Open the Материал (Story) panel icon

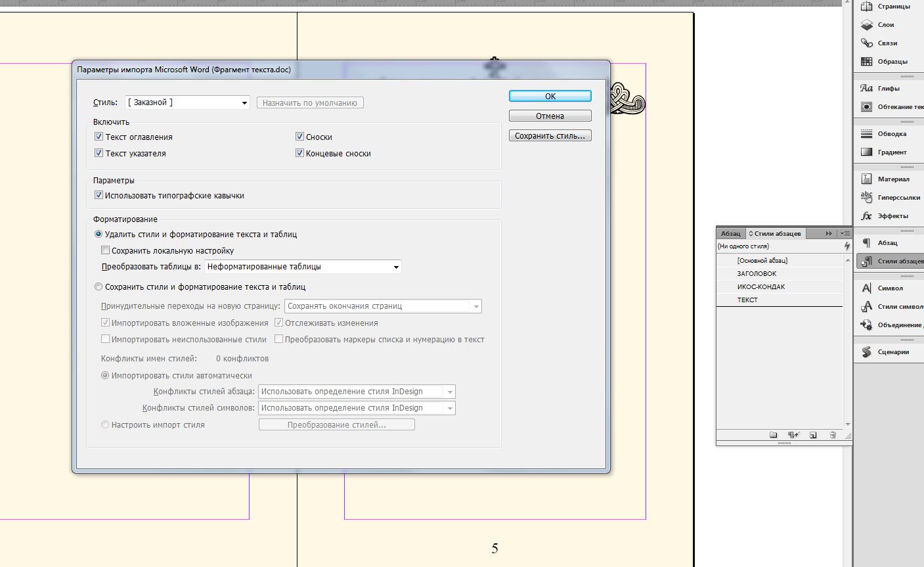coord(866,179)
